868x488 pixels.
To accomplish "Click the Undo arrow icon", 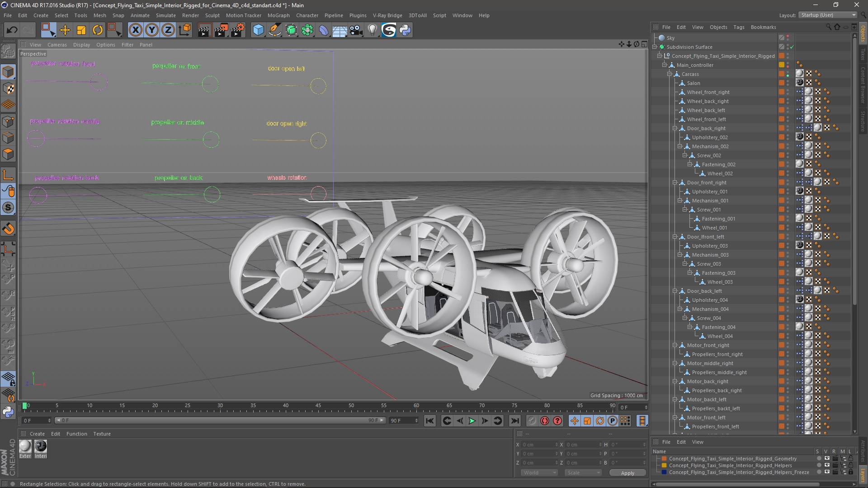I will point(12,30).
